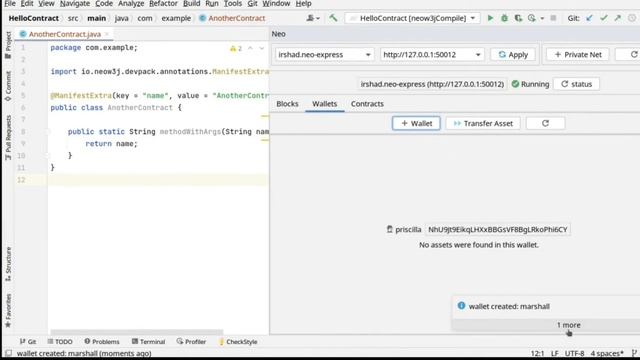Open the Analyze menu
This screenshot has height=360, width=640.
point(131,3)
